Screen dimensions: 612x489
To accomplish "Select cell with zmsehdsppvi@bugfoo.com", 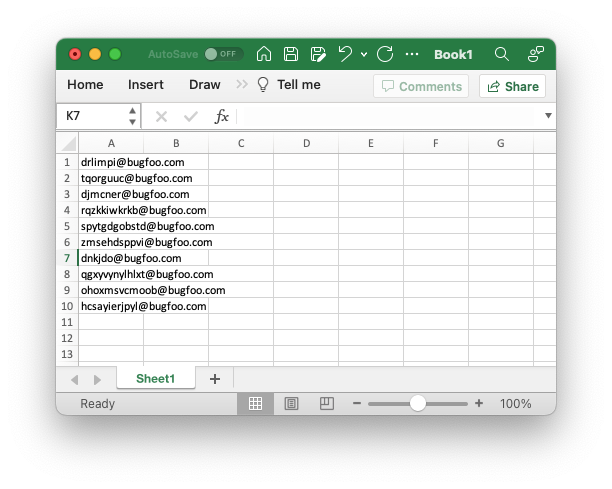I will [111, 242].
